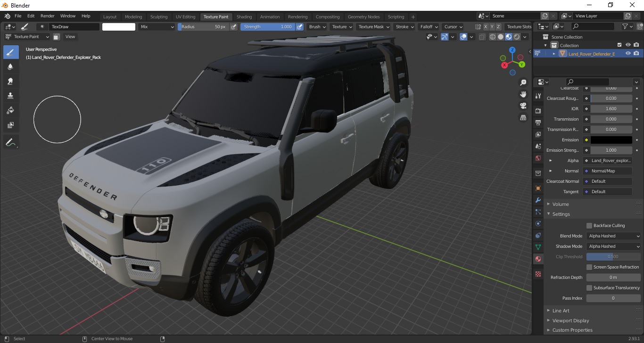The width and height of the screenshot is (644, 343).
Task: Open the Texture properties tab (checkerboard)
Action: tap(538, 274)
